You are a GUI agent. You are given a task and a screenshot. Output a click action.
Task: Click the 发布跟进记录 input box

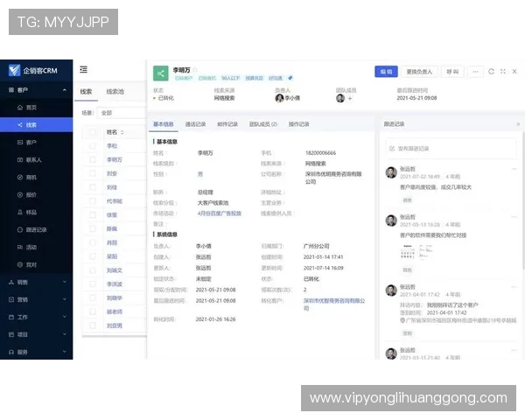(x=451, y=149)
